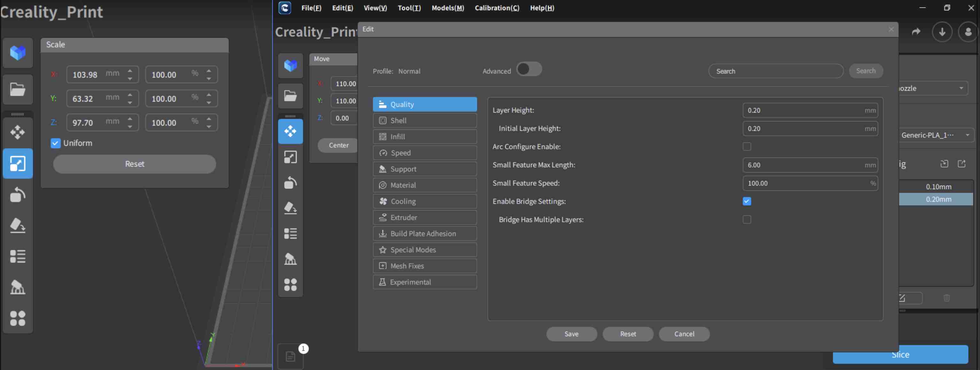
Task: Select the support tool icon in the main window sidebar
Action: (290, 259)
